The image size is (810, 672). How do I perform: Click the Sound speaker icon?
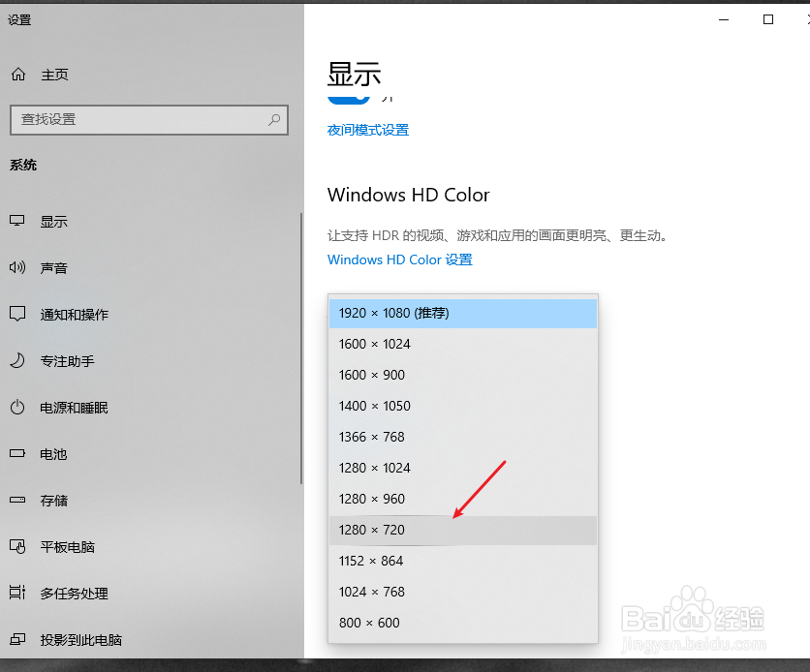17,267
